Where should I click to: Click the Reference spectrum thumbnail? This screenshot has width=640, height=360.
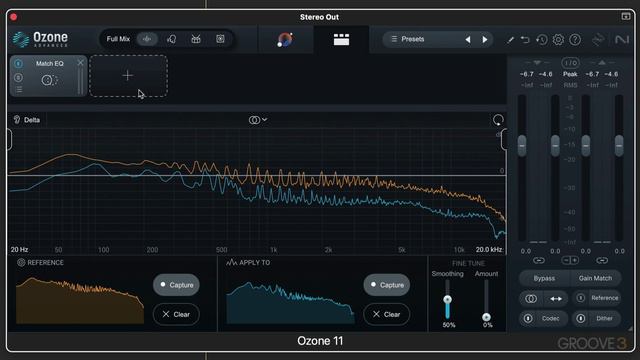pos(80,300)
